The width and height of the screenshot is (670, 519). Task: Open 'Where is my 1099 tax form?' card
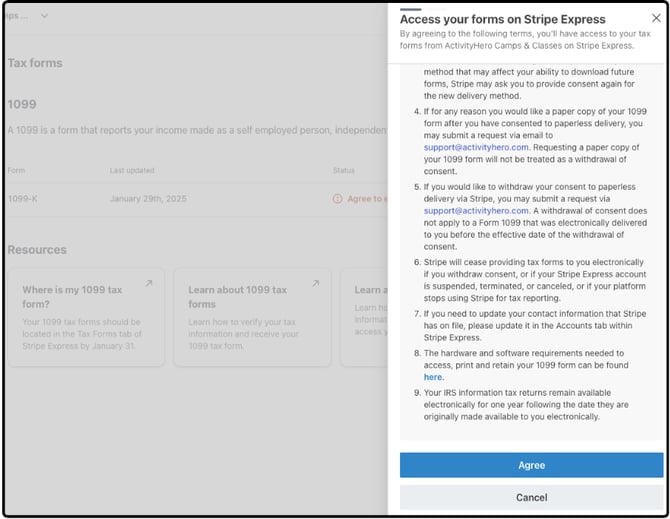pyautogui.click(x=85, y=317)
